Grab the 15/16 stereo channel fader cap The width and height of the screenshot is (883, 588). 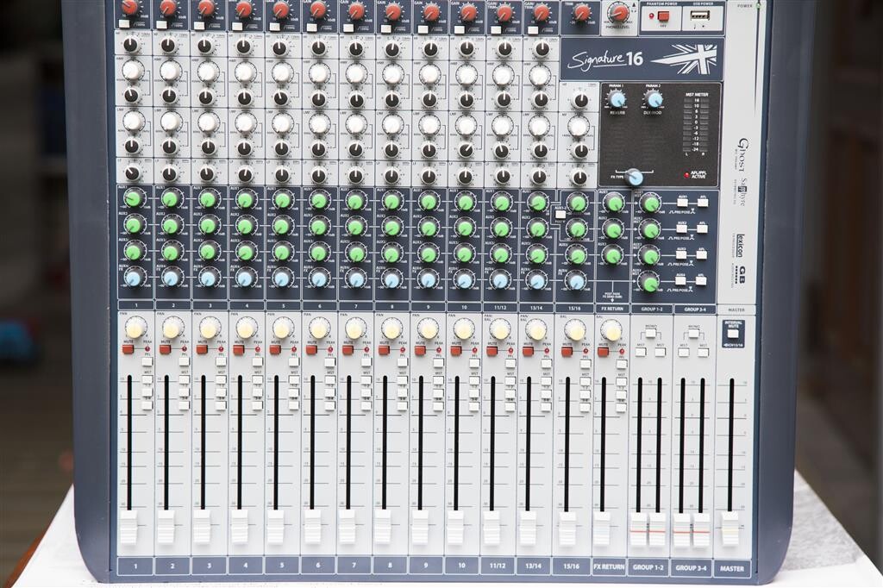[x=567, y=529]
